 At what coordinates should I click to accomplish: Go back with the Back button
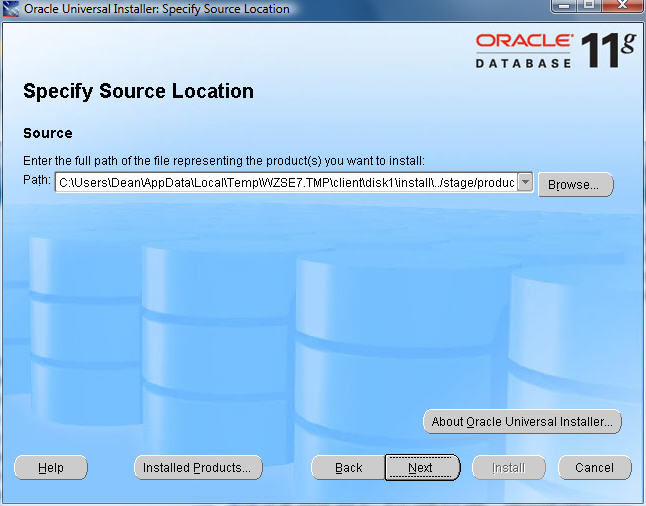coord(348,468)
